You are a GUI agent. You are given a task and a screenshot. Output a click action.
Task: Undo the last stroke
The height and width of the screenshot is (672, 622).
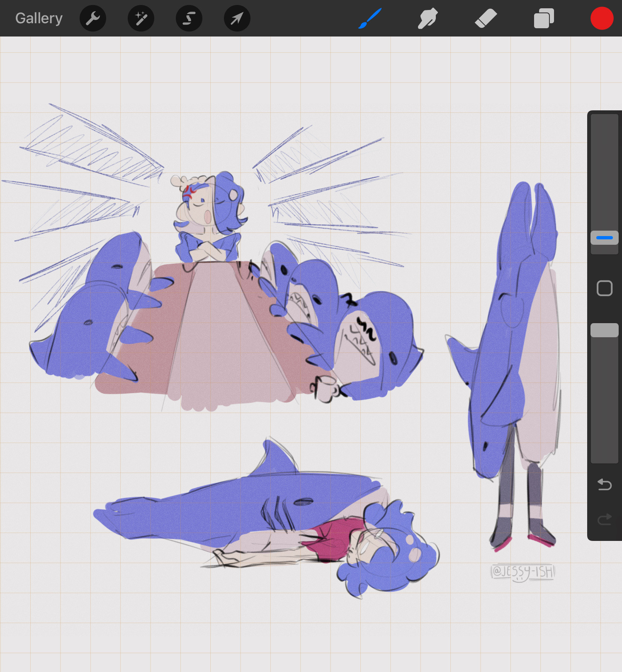605,484
